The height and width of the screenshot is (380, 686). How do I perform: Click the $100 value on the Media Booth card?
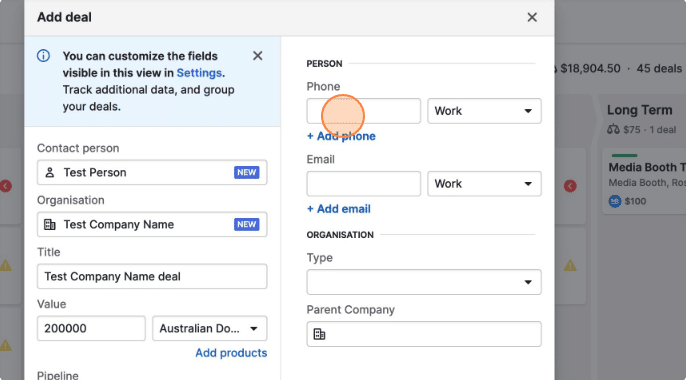pyautogui.click(x=635, y=201)
